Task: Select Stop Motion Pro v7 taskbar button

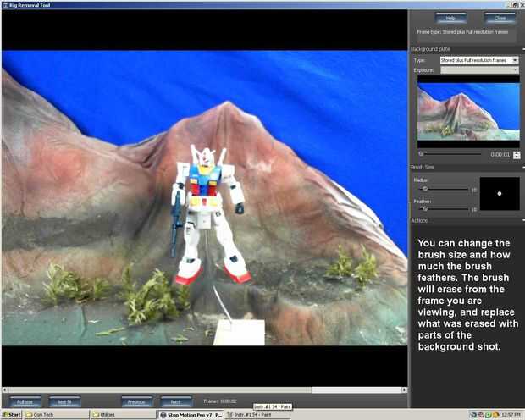Action: point(191,415)
